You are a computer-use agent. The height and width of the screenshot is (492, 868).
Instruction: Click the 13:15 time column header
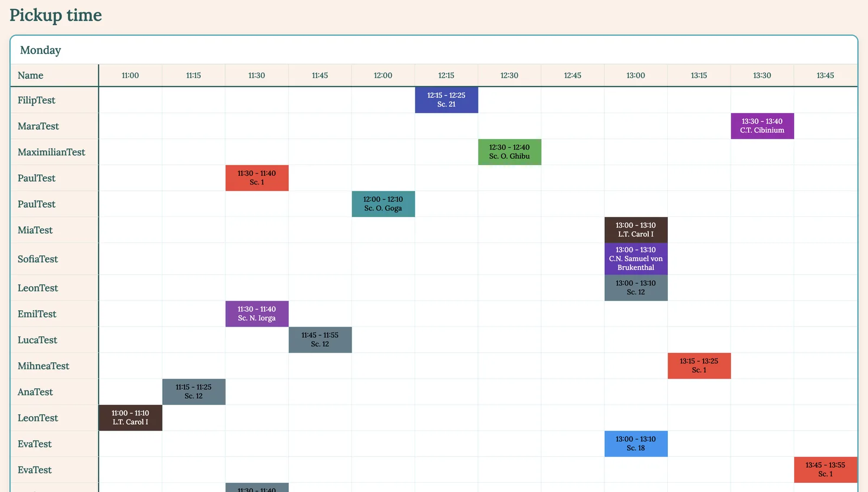[699, 75]
